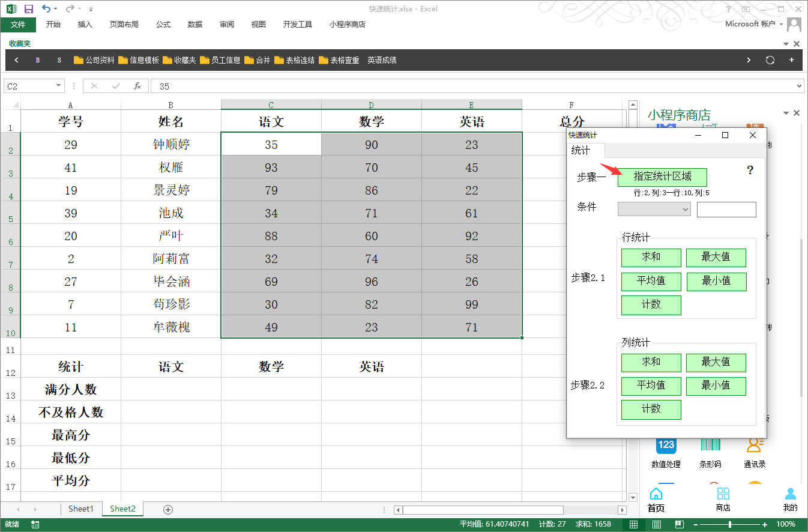The image size is (808, 532).
Task: Open the 合并 favorites folder
Action: 258,60
